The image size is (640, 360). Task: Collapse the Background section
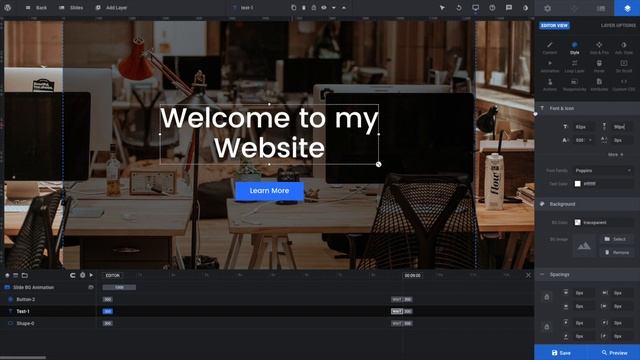point(587,204)
